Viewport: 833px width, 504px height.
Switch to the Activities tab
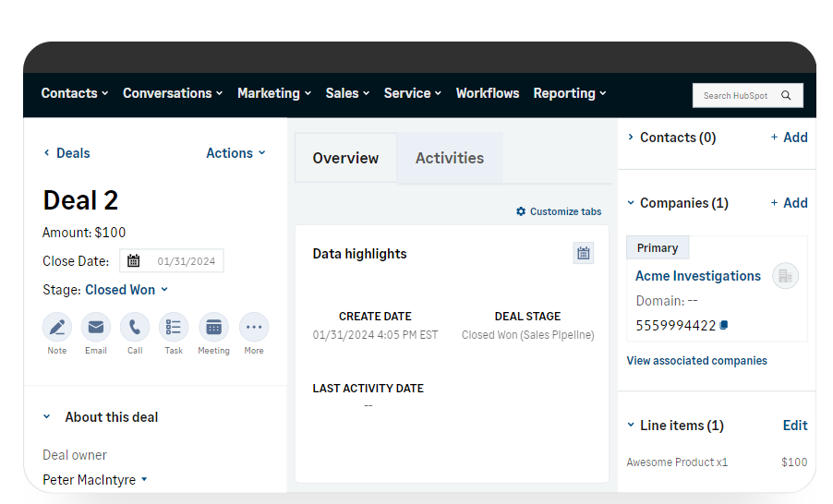pyautogui.click(x=449, y=158)
